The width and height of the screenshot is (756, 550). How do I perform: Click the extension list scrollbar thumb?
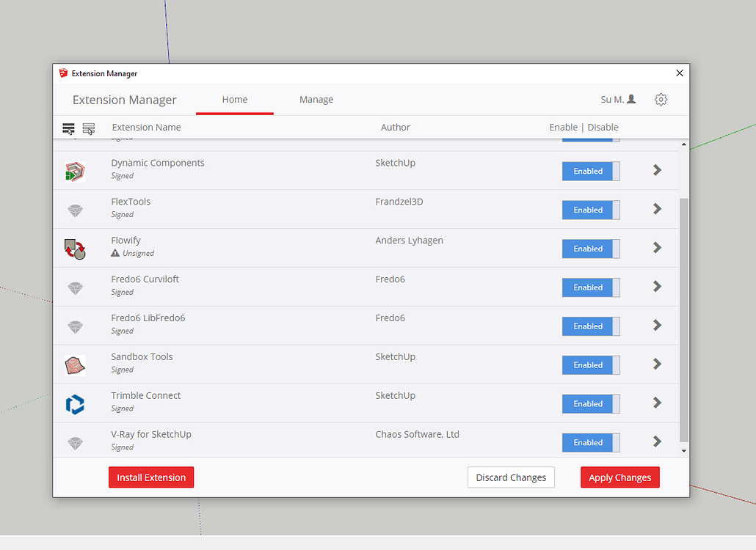683,320
